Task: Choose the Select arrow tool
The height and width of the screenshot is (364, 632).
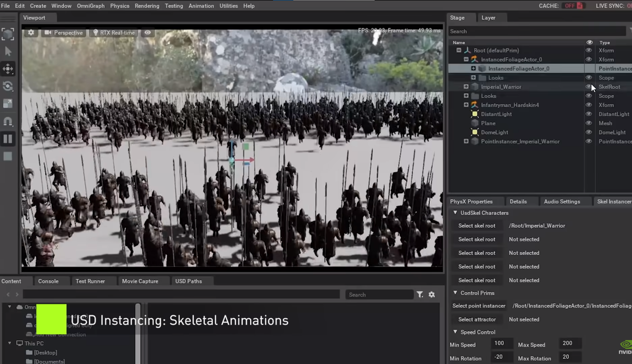Action: click(x=8, y=52)
